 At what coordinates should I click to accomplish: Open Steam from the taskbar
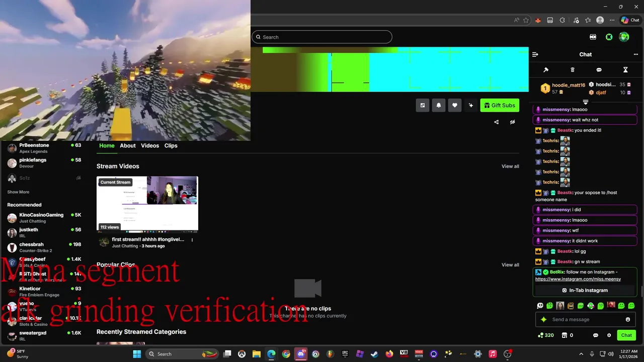click(374, 354)
